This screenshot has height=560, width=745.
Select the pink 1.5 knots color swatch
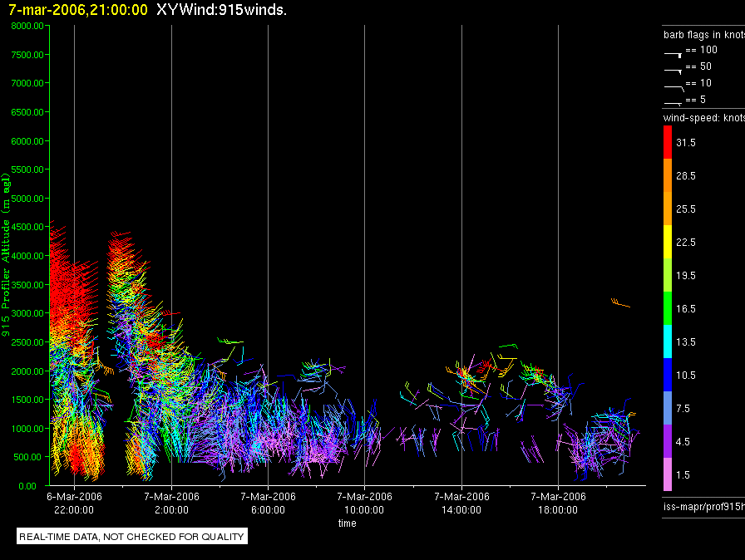click(x=668, y=474)
